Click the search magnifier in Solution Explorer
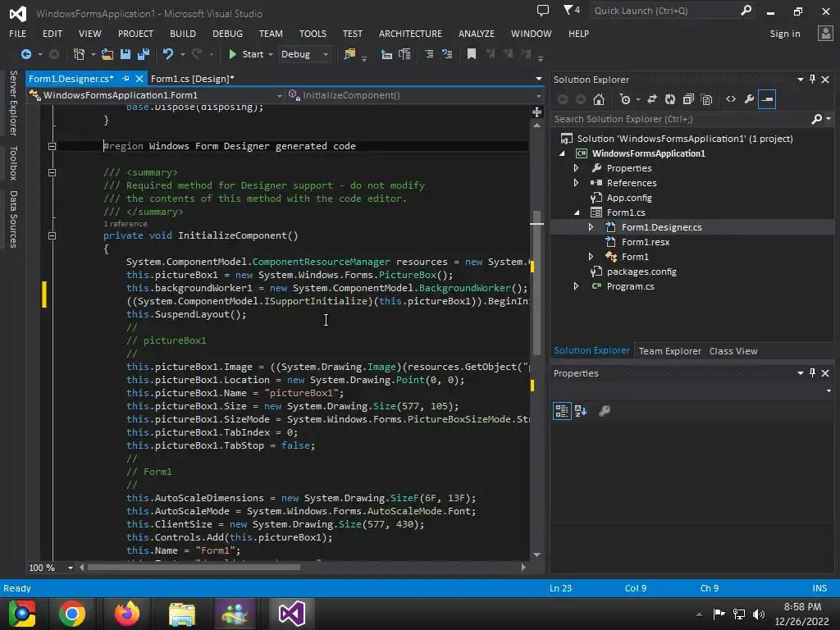Image resolution: width=840 pixels, height=630 pixels. 816,119
